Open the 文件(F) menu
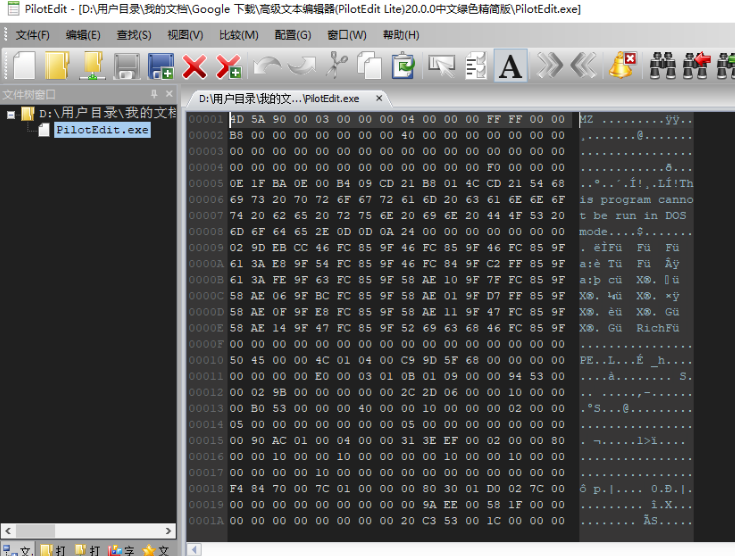This screenshot has height=556, width=735. 32,35
